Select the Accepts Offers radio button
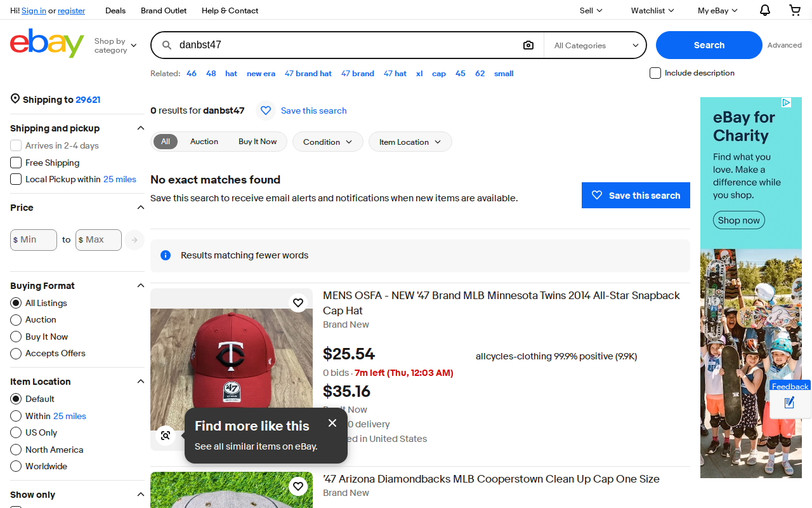The width and height of the screenshot is (812, 508). point(16,353)
